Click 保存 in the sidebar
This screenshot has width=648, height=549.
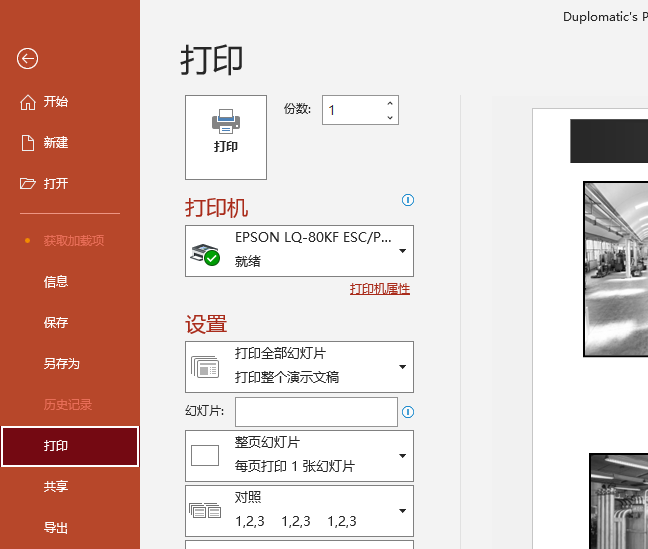point(56,322)
